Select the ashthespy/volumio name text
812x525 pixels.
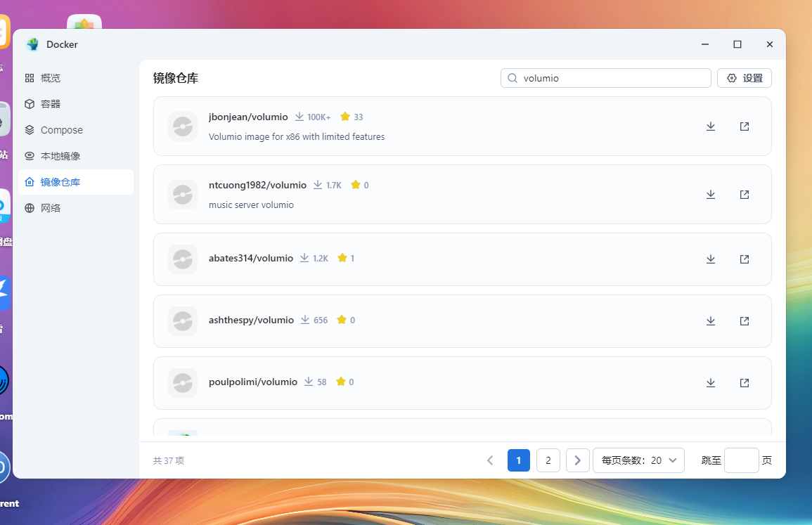(251, 320)
